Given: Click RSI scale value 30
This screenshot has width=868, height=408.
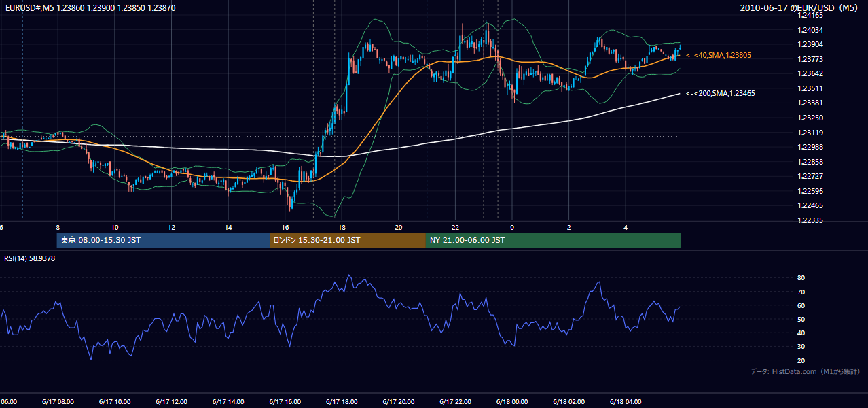Looking at the screenshot, I should click(x=801, y=346).
